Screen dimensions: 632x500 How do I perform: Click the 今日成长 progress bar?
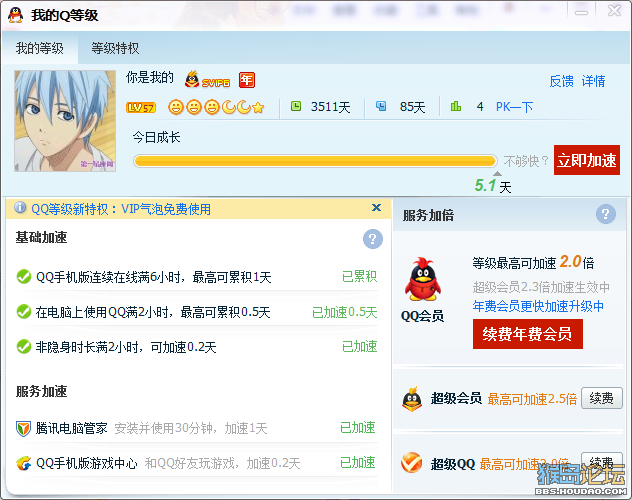315,161
